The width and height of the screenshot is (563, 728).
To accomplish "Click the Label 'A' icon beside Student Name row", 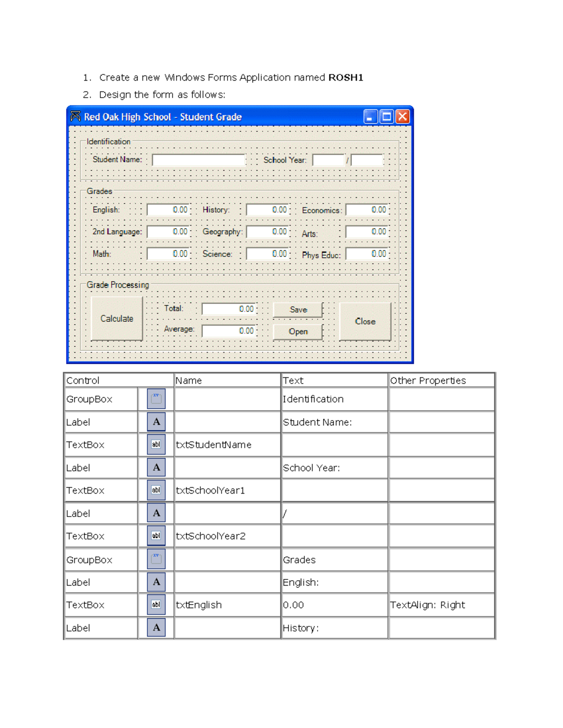I will (x=156, y=422).
